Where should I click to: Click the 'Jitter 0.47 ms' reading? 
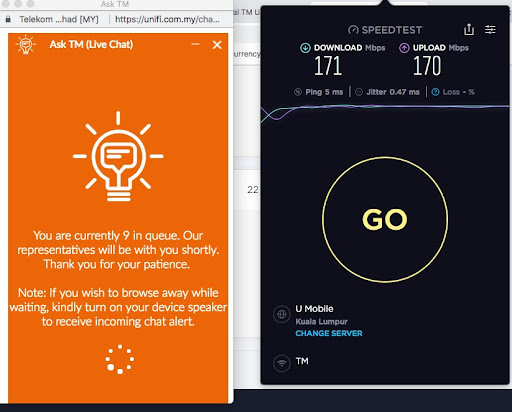click(393, 92)
